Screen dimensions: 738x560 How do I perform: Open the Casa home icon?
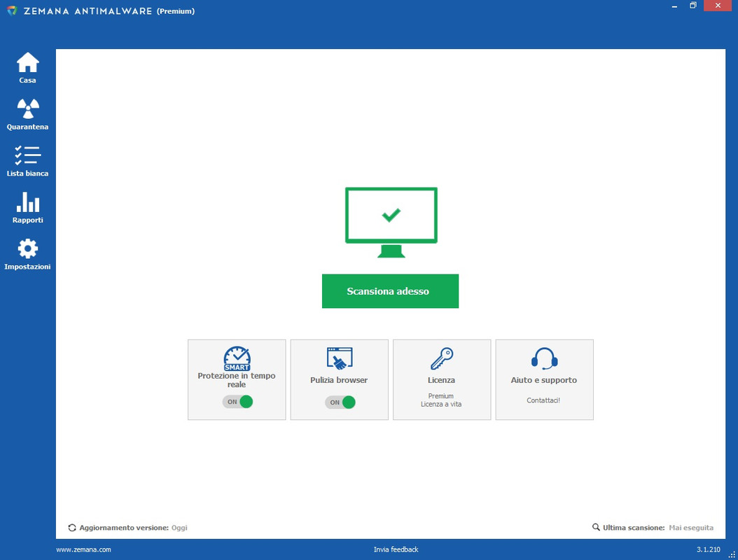click(x=28, y=62)
